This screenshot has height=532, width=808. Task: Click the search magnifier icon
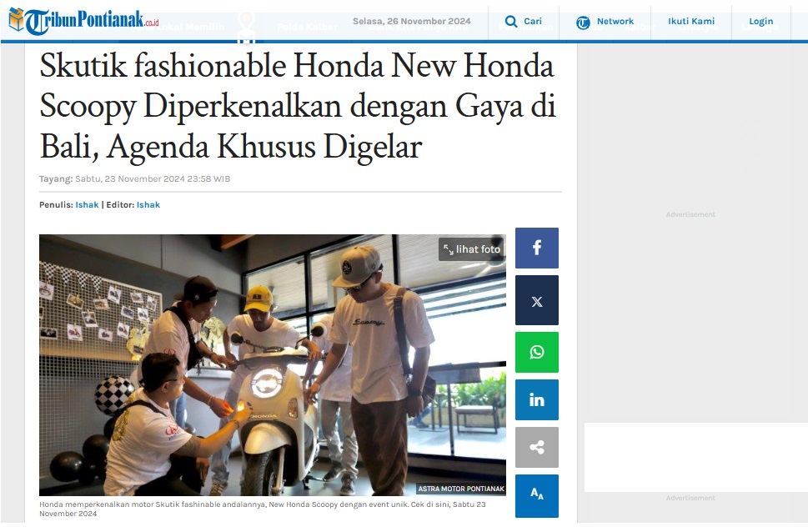pos(510,21)
